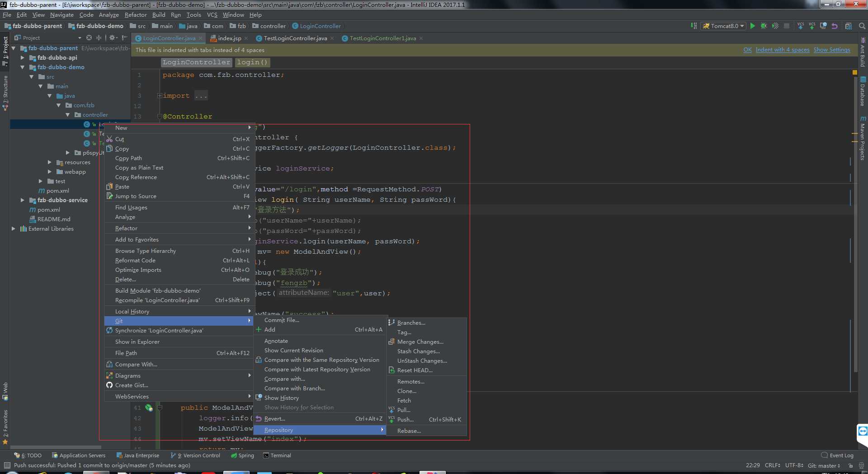This screenshot has height=474, width=868.
Task: Click Show Settings link
Action: tap(832, 50)
